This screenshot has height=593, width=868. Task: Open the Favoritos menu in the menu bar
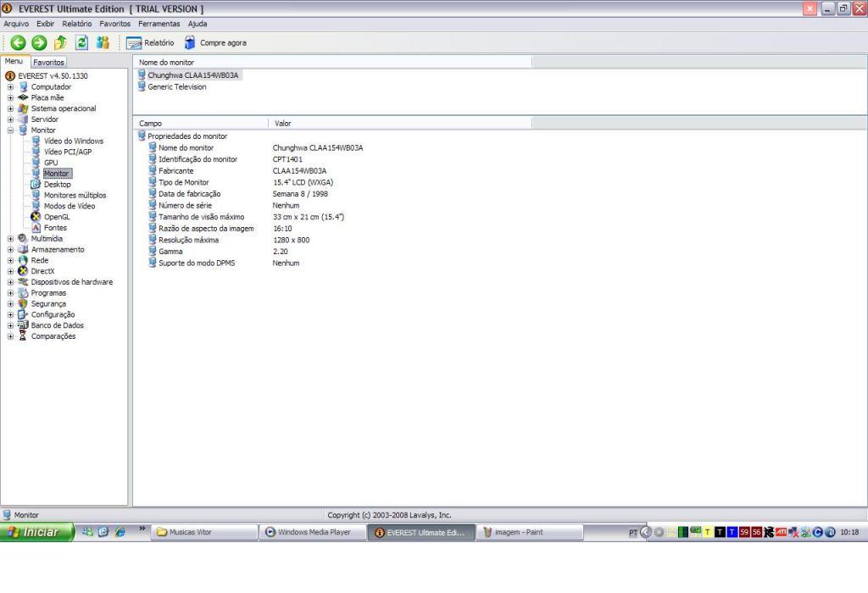115,24
